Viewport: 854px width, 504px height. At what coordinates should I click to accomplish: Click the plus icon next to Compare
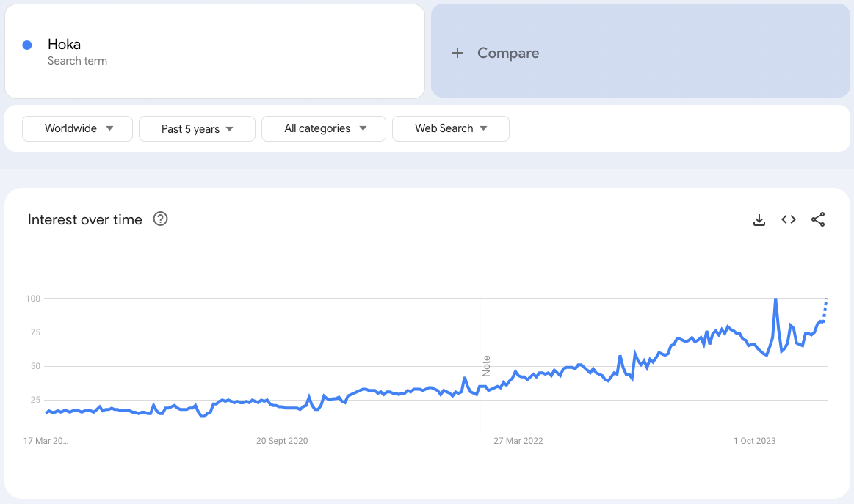[457, 53]
